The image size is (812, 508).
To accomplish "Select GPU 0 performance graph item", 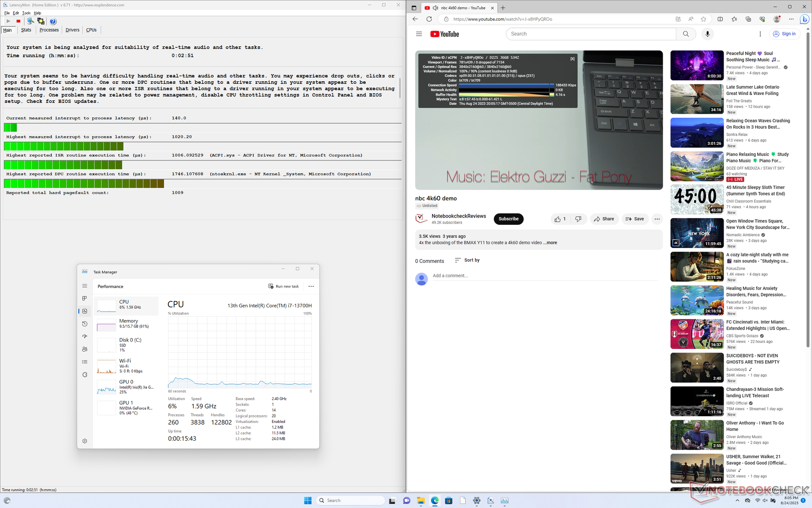I will (127, 387).
